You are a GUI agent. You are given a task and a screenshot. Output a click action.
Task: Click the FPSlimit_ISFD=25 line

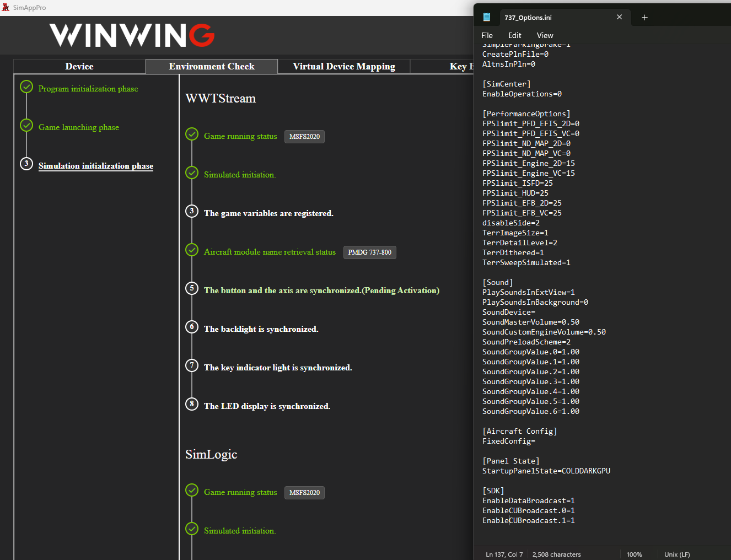pos(518,184)
